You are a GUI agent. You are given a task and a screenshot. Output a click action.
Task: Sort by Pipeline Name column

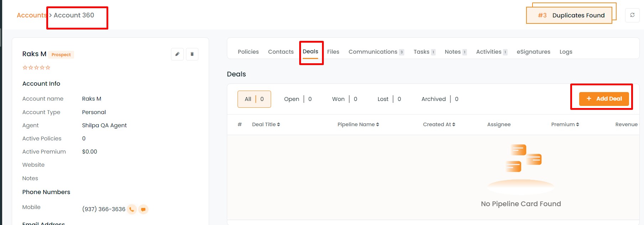pyautogui.click(x=358, y=124)
